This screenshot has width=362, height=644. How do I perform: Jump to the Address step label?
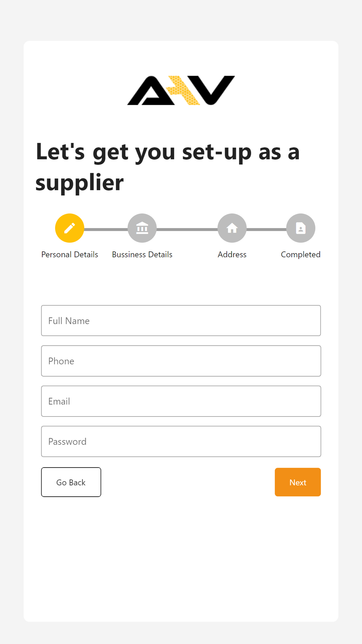point(232,255)
